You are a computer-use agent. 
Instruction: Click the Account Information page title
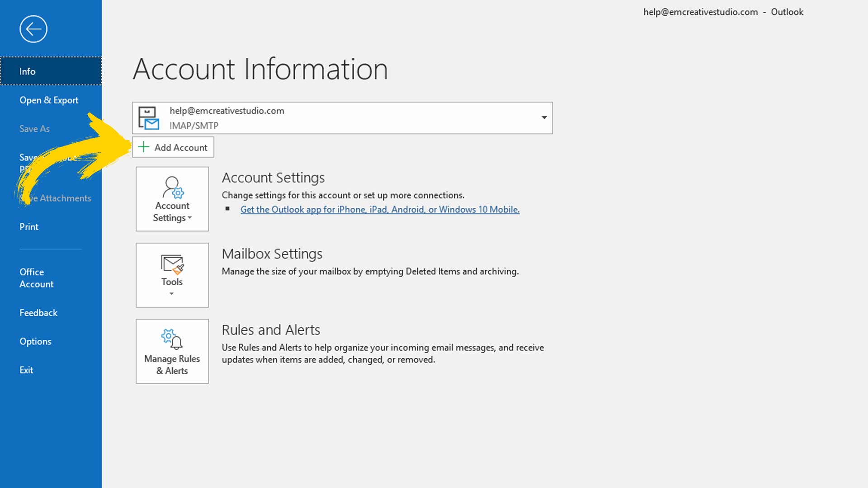click(260, 69)
